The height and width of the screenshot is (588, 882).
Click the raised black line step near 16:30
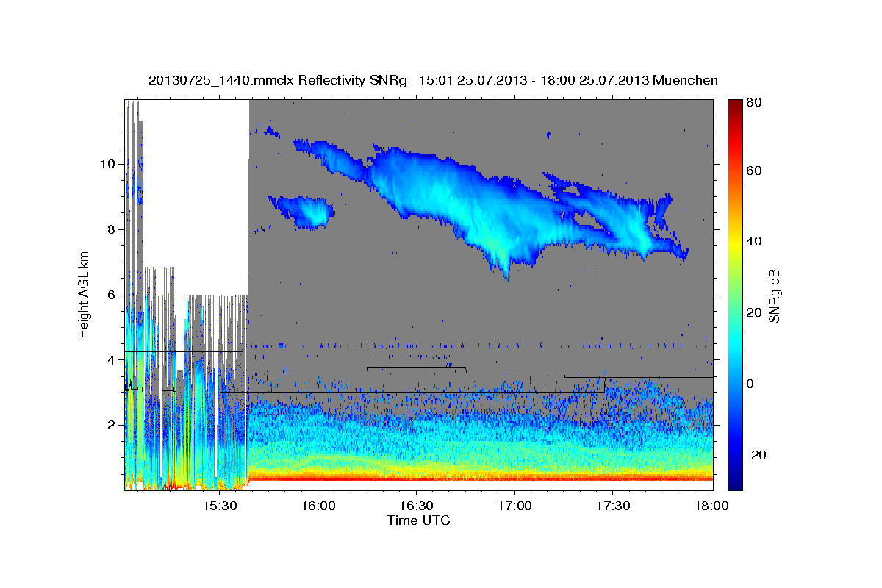point(416,367)
